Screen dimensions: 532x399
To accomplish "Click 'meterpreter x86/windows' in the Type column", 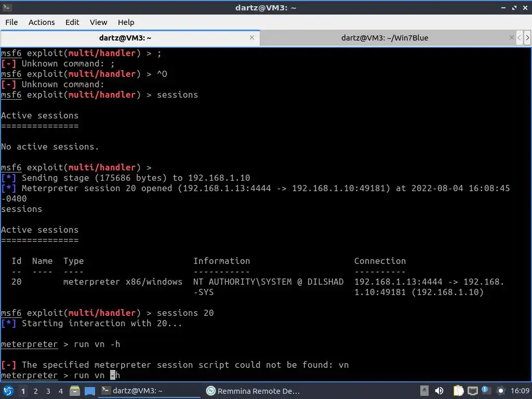I will click(123, 282).
